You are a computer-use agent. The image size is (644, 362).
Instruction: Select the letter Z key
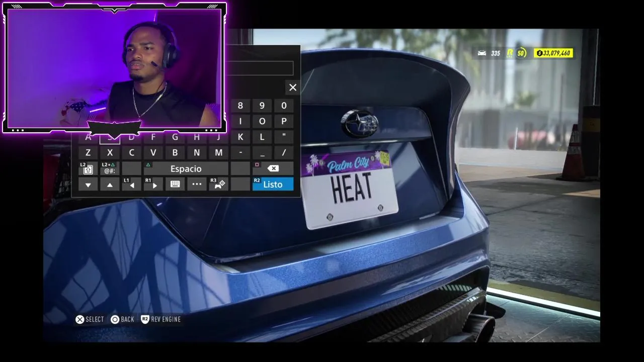click(88, 153)
